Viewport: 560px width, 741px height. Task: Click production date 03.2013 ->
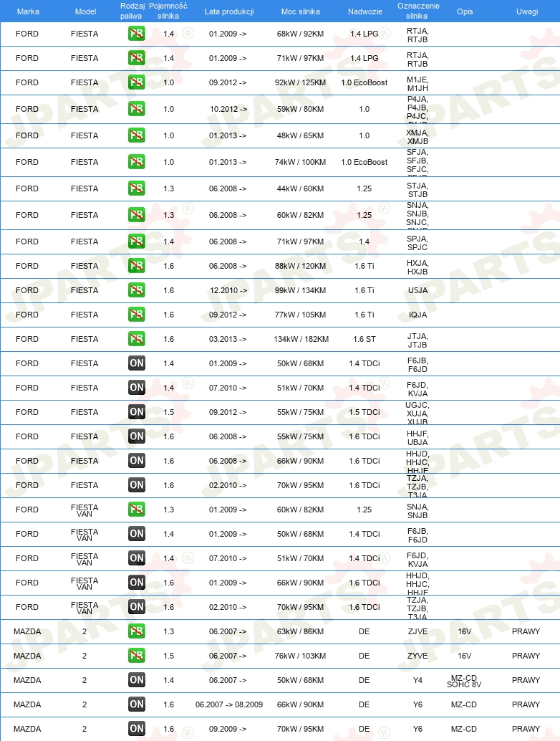pos(228,339)
